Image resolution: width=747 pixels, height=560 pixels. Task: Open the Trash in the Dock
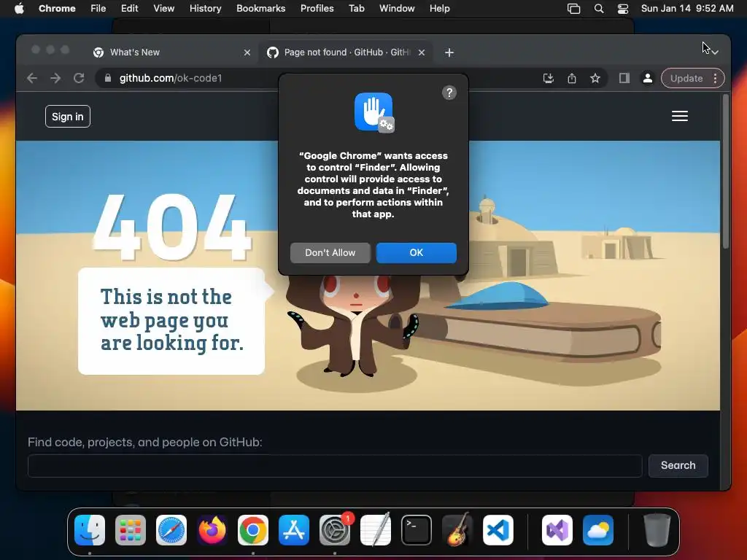(657, 530)
